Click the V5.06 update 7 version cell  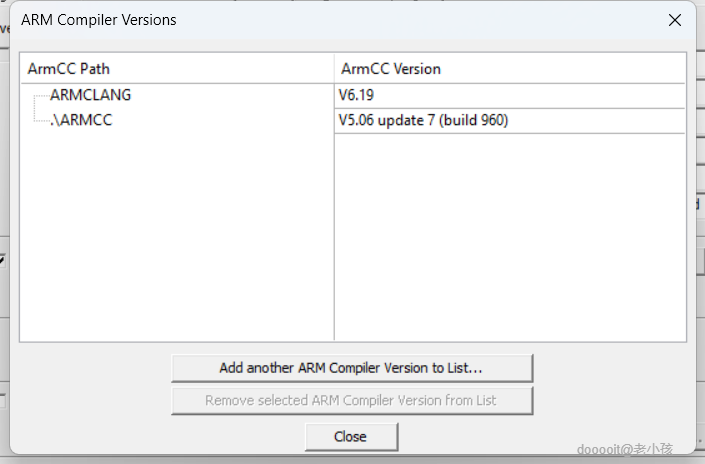424,120
